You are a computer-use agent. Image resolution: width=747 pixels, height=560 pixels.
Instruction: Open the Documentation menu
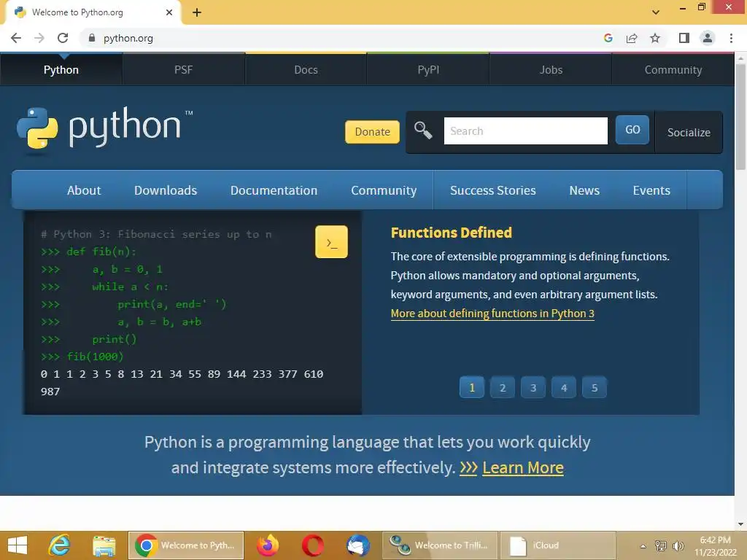[x=274, y=190]
